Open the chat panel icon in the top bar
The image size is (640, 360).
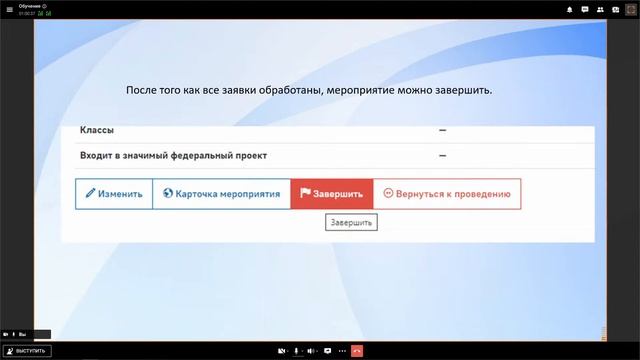[x=585, y=9]
